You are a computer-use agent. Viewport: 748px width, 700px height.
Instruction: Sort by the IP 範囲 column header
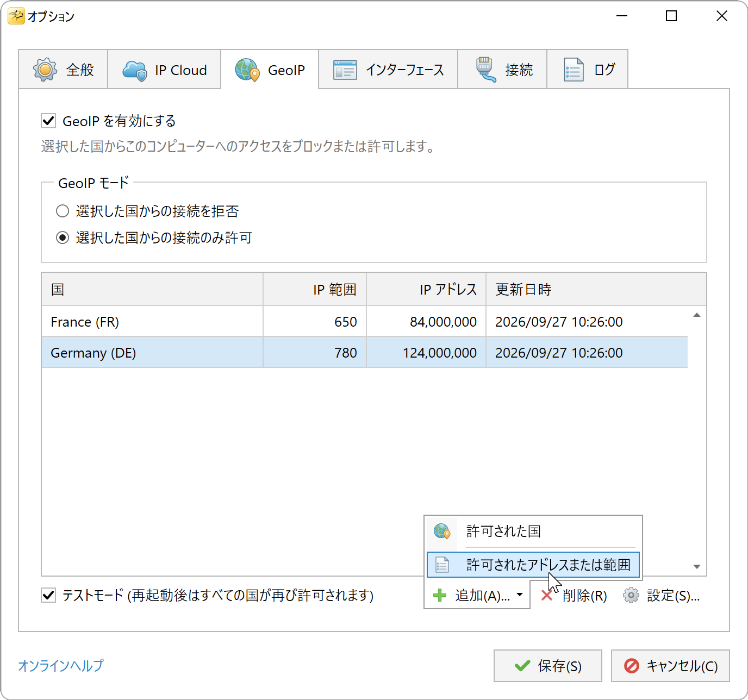315,289
